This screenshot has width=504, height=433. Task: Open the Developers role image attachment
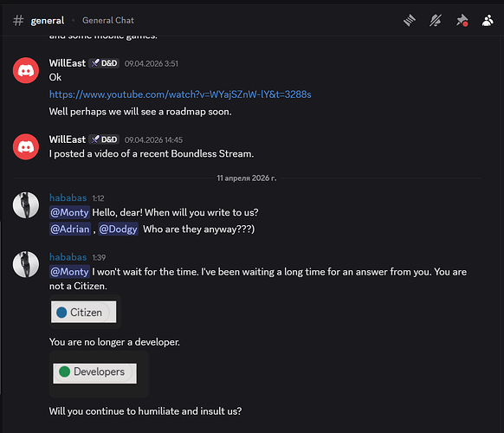(x=94, y=373)
